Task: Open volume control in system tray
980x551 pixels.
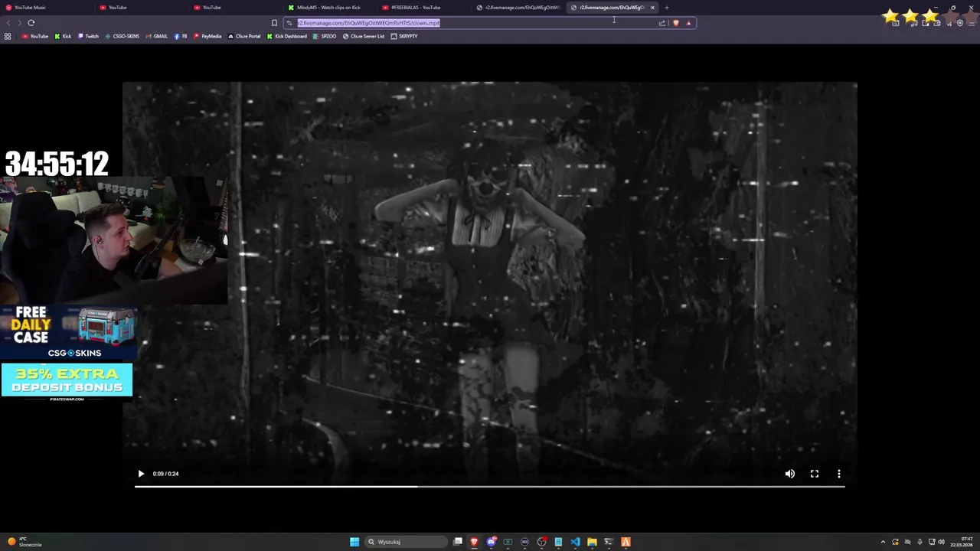Action: pyautogui.click(x=941, y=542)
